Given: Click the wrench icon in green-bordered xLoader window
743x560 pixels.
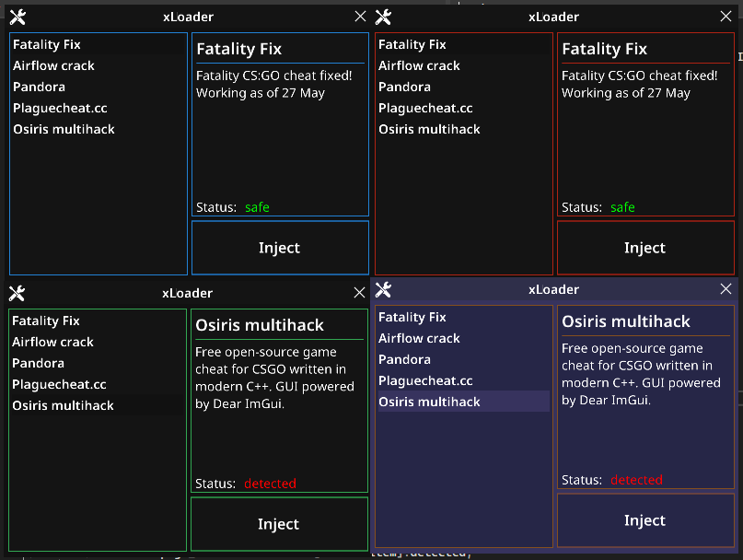Looking at the screenshot, I should [x=17, y=294].
